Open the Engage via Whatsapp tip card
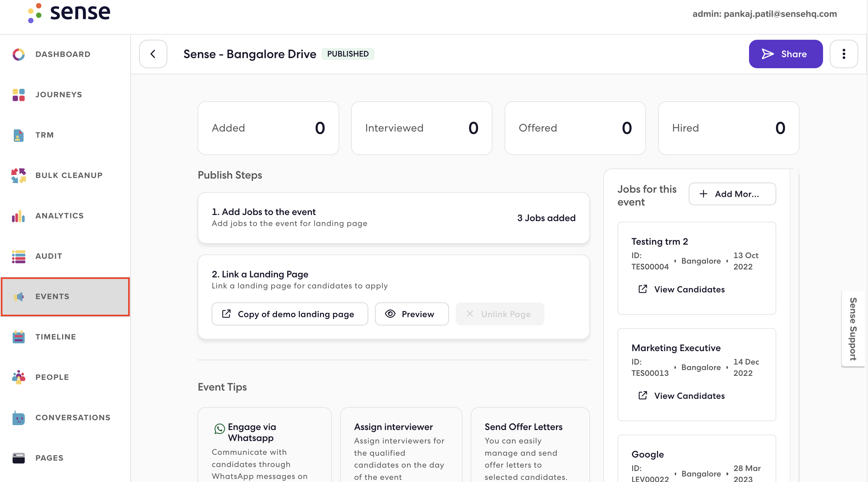 [x=265, y=445]
